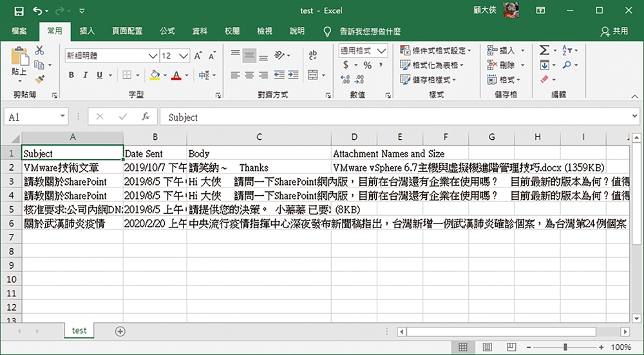Toggle Wrap Text button

[x=312, y=55]
